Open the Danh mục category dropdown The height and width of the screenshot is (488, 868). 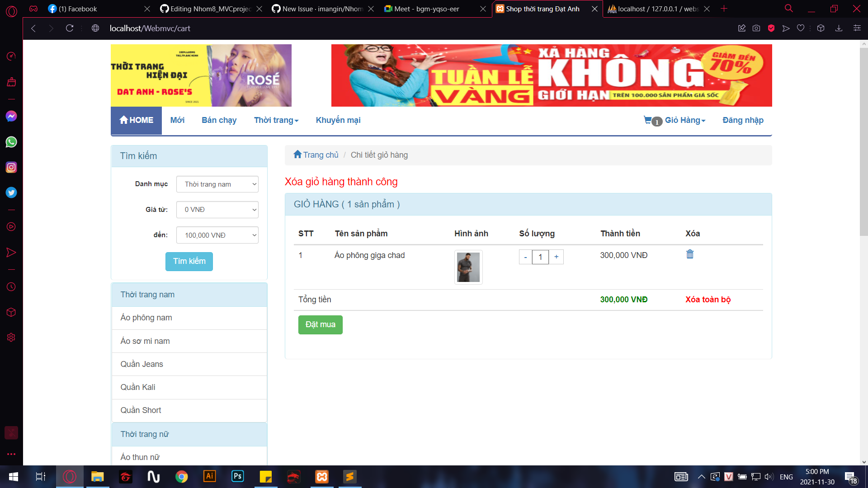(x=217, y=184)
